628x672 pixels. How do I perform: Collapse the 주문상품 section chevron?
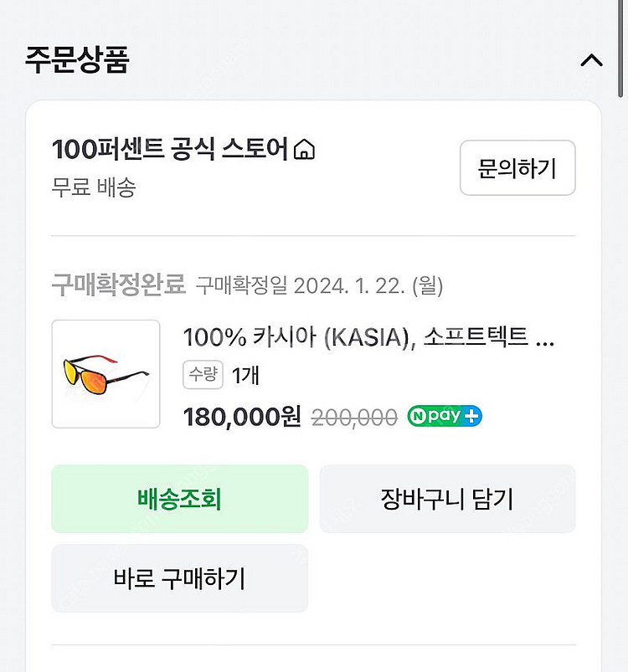tap(591, 61)
